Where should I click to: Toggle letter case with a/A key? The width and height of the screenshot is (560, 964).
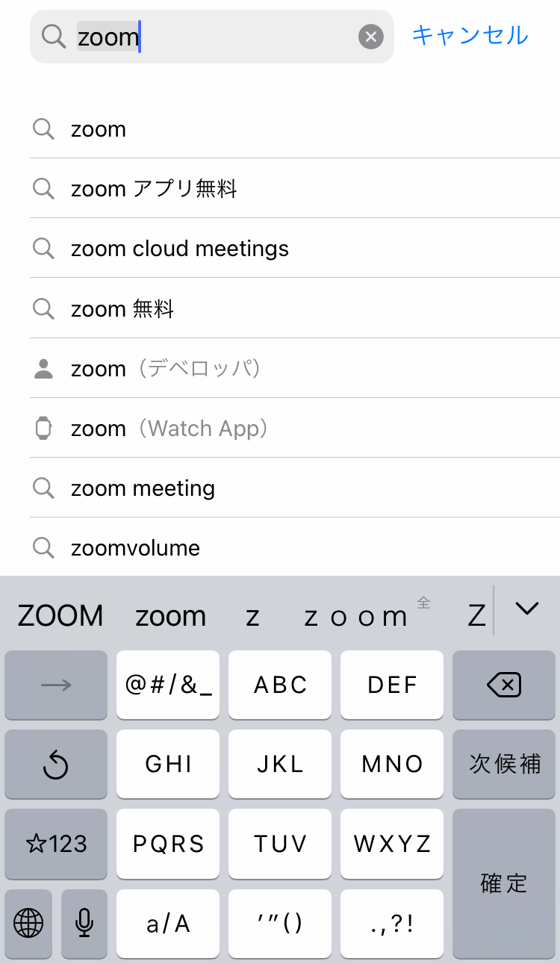[168, 924]
